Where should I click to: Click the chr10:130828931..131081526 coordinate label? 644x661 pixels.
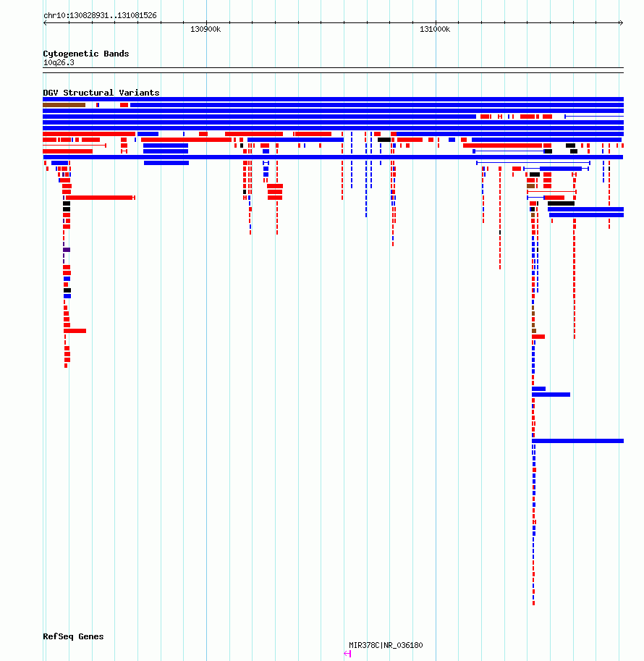click(x=100, y=16)
